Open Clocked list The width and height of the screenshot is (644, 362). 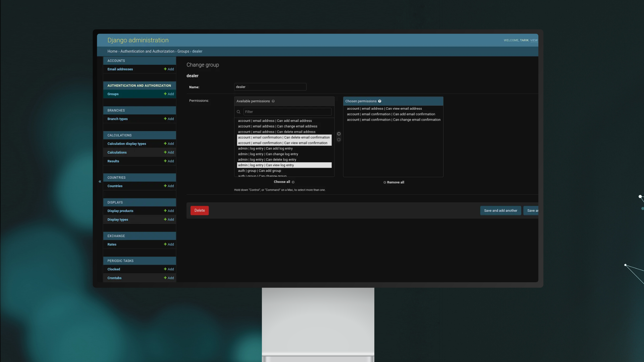tap(114, 269)
